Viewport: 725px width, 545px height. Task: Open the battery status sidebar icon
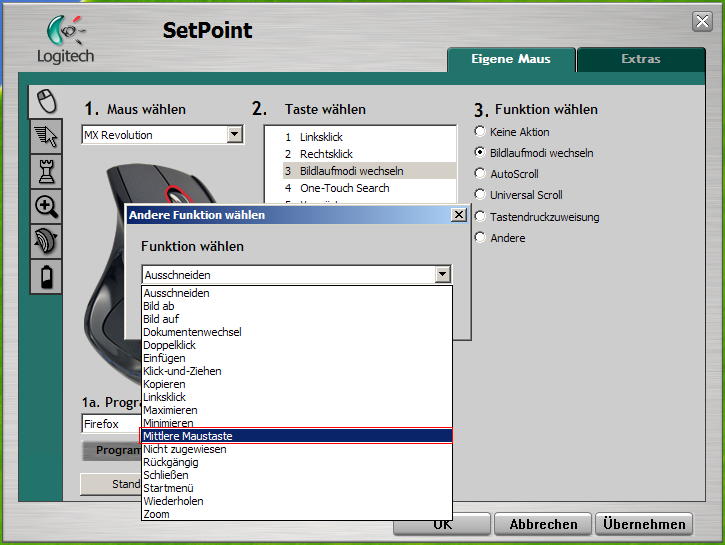pos(46,276)
